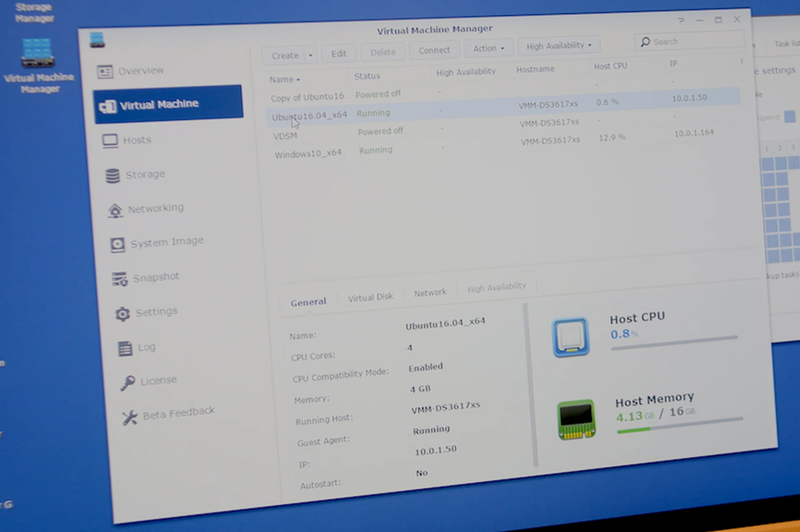Select the Networking house icon

115,211
